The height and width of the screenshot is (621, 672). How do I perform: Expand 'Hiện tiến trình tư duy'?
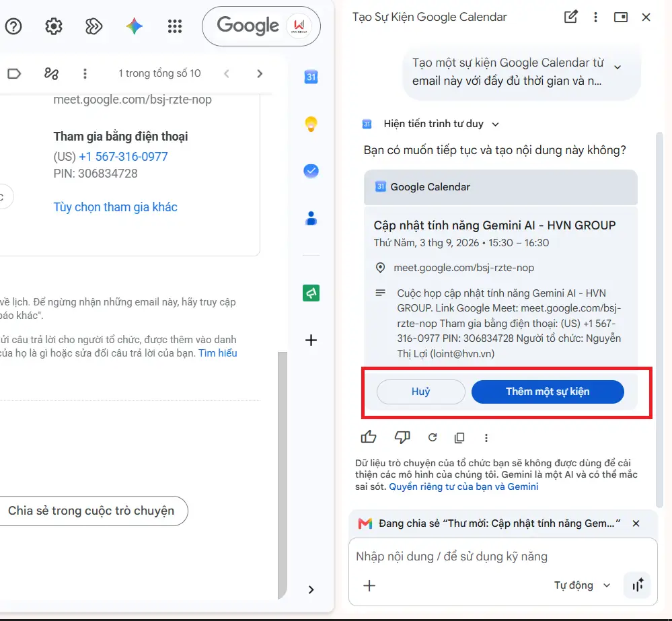point(441,124)
